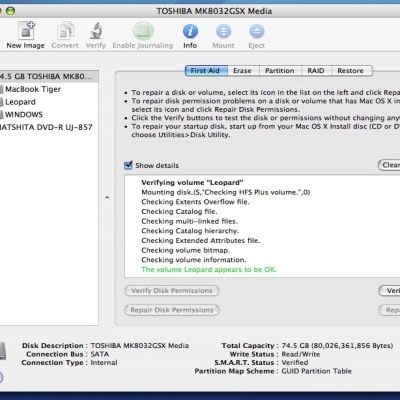Click the 'Checking Catalog file.' log line
This screenshot has width=400, height=400.
(179, 212)
